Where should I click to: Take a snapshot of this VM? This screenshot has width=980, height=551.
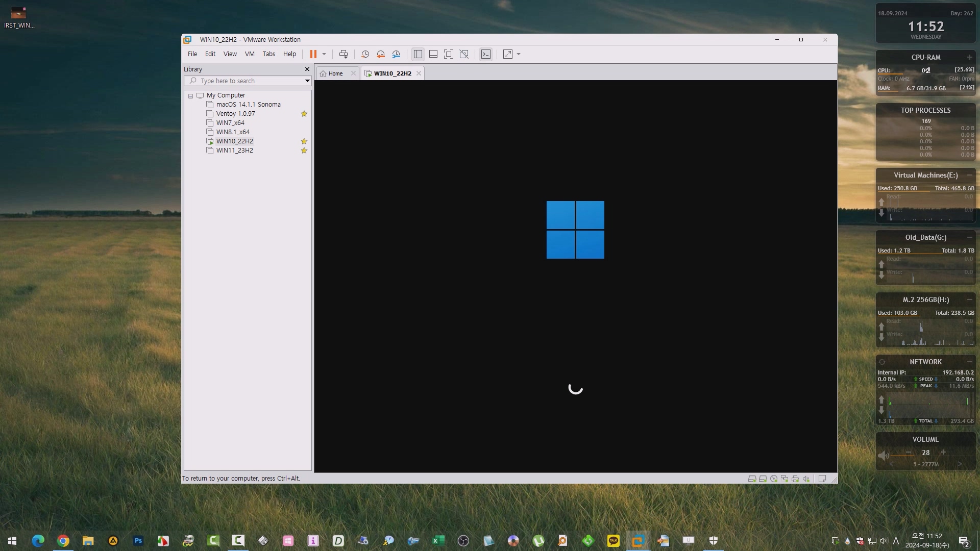click(365, 54)
